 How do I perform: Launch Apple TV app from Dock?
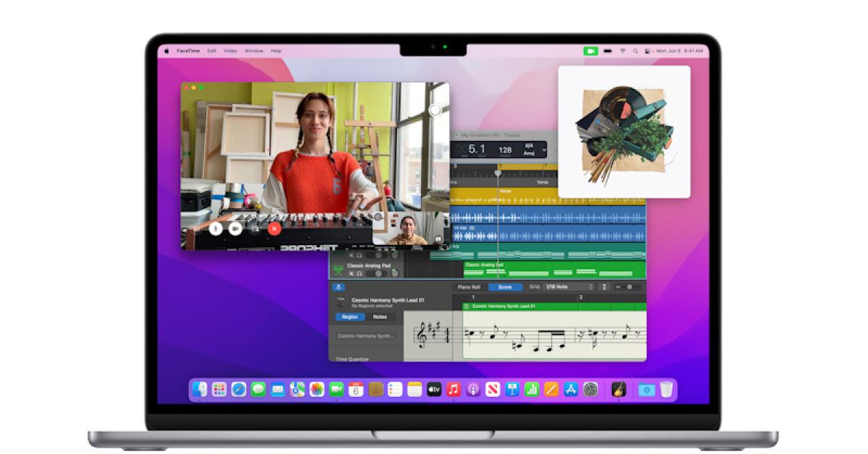pyautogui.click(x=434, y=389)
